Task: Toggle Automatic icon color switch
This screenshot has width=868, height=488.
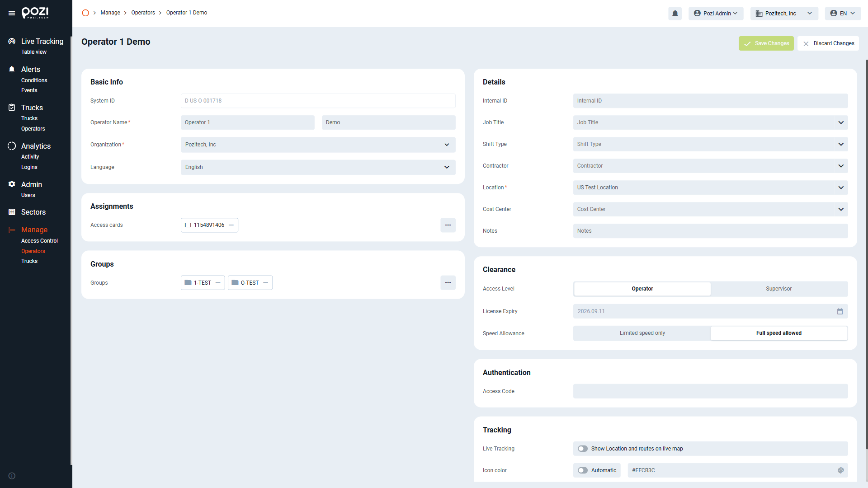Action: pyautogui.click(x=583, y=470)
